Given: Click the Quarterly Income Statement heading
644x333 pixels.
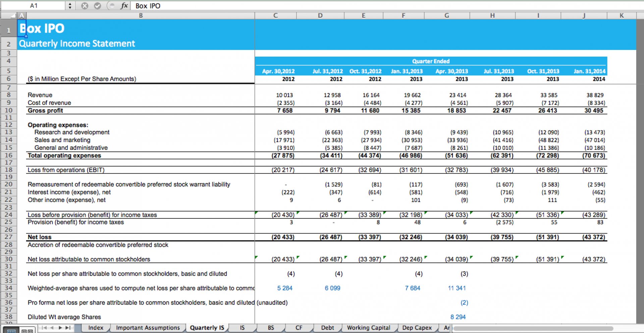Looking at the screenshot, I should click(x=77, y=44).
